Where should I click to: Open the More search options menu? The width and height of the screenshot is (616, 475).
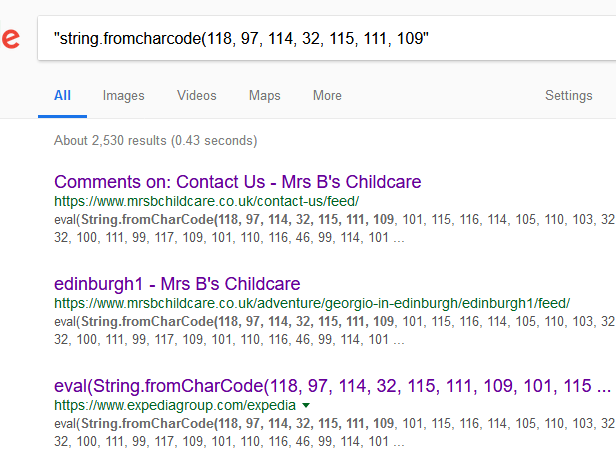(x=327, y=95)
